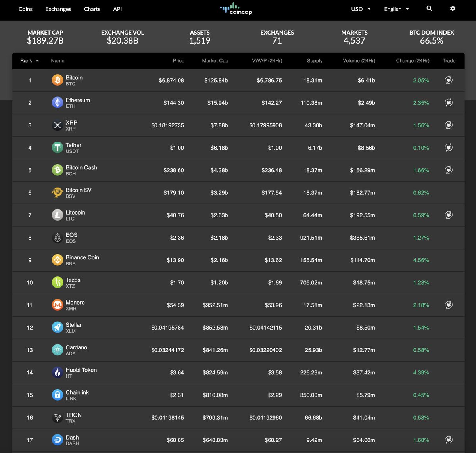The image size is (476, 453).
Task: Open the Bitcoin name link
Action: [x=74, y=77]
